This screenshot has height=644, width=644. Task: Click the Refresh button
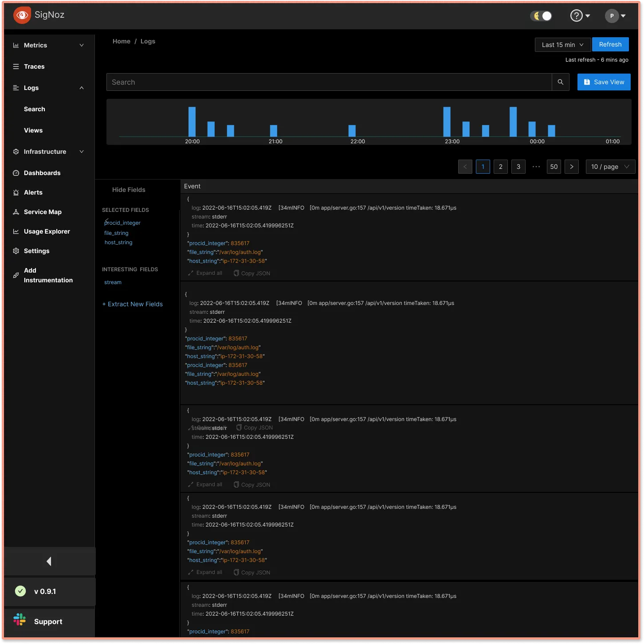[x=610, y=44]
